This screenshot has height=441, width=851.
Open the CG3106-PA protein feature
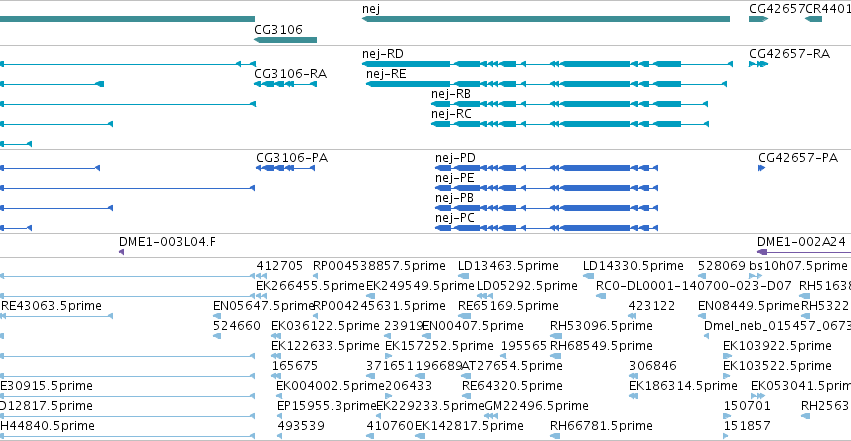[x=285, y=168]
